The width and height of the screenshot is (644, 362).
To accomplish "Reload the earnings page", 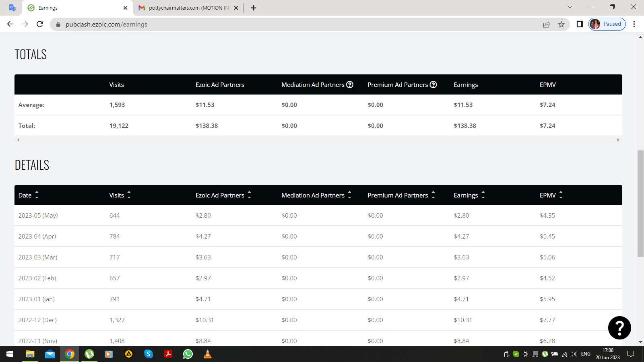I will 40,24.
